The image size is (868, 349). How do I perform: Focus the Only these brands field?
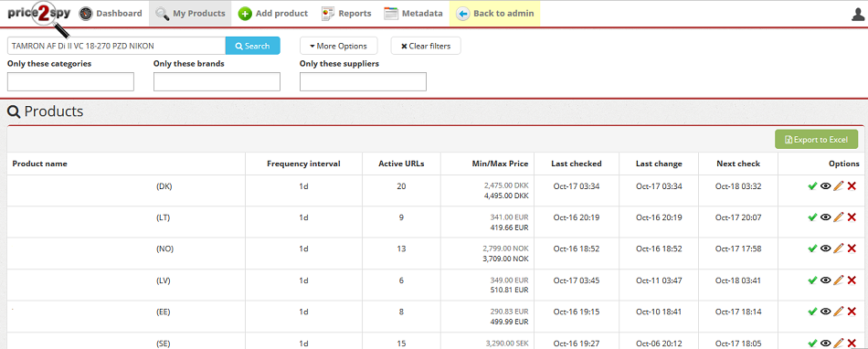click(217, 82)
